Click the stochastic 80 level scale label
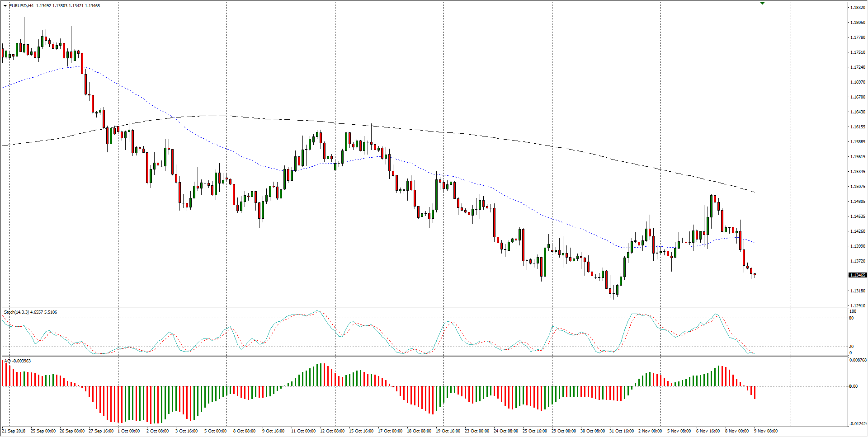This screenshot has width=868, height=437. (x=851, y=318)
